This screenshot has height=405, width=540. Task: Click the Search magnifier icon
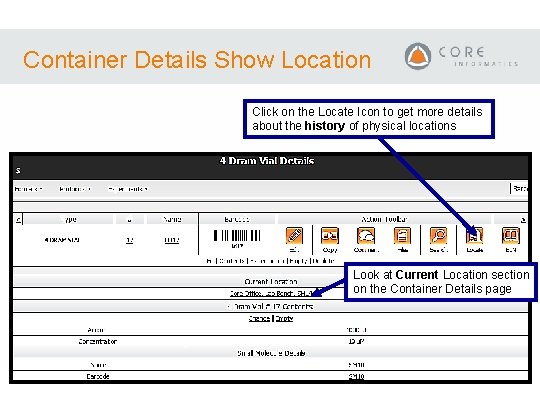[x=438, y=236]
